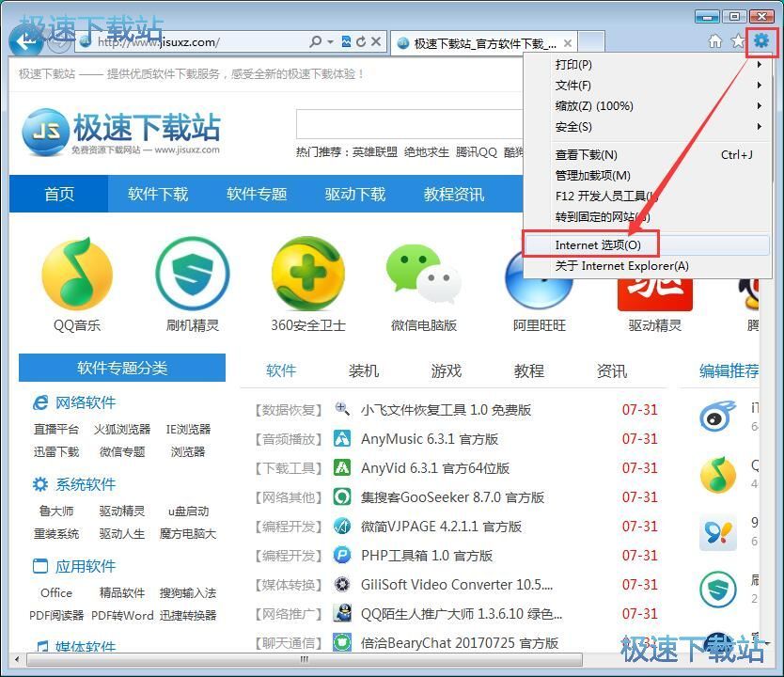Choose Internet 选项(O) from the menu
The width and height of the screenshot is (784, 677).
[x=647, y=244]
